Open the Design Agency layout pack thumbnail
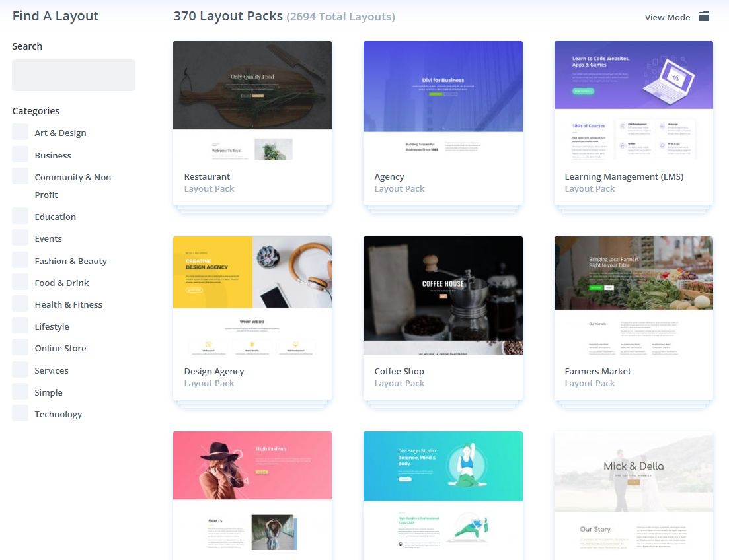 click(x=252, y=296)
